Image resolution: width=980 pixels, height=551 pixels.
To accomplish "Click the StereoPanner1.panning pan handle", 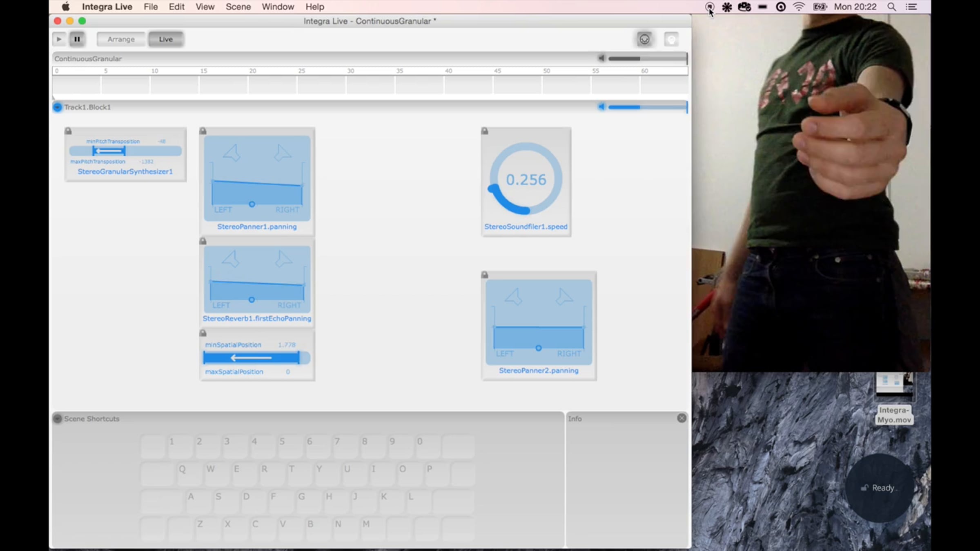I will coord(252,204).
